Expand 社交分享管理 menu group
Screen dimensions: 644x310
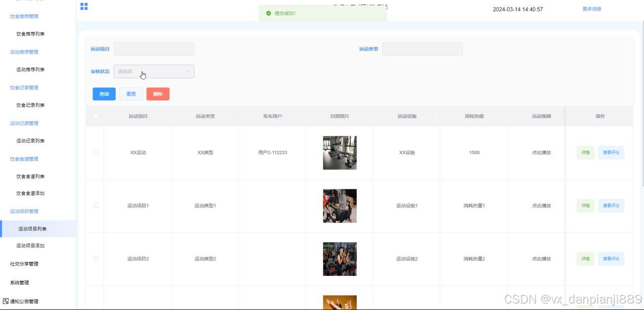tap(24, 264)
